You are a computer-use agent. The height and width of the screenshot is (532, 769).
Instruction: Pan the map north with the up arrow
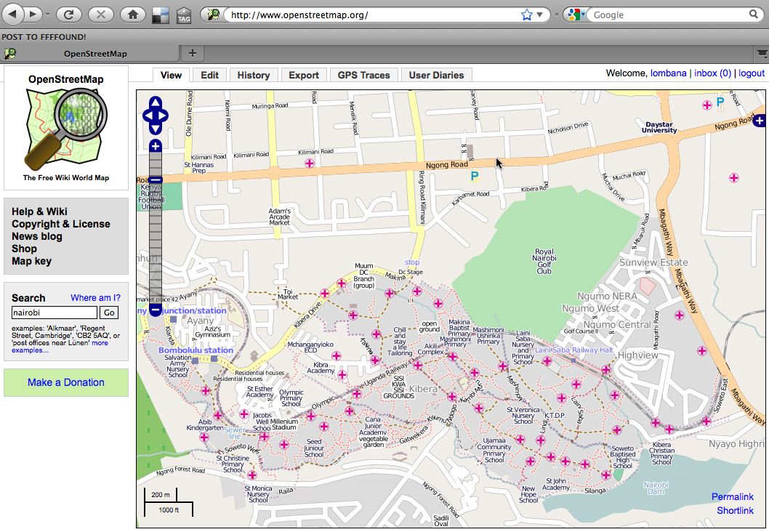tap(156, 102)
